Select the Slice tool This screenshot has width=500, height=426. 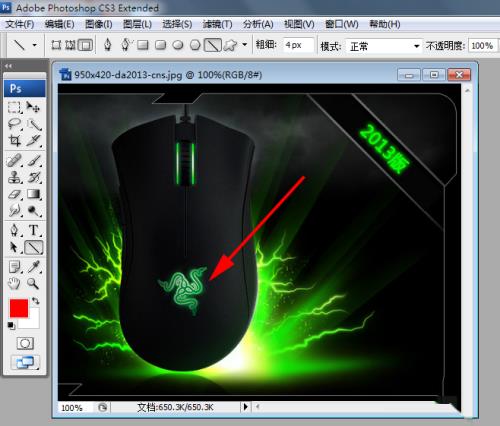[x=34, y=141]
